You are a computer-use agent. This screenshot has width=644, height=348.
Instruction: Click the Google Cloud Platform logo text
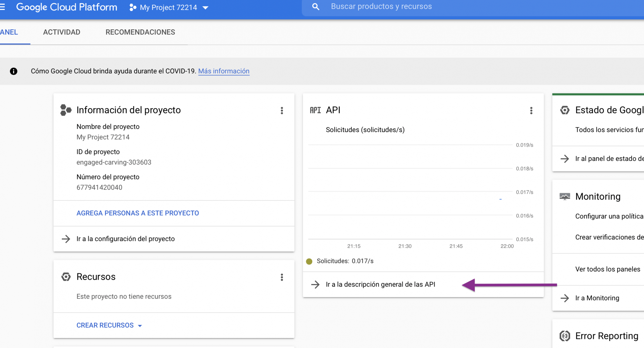tap(67, 7)
